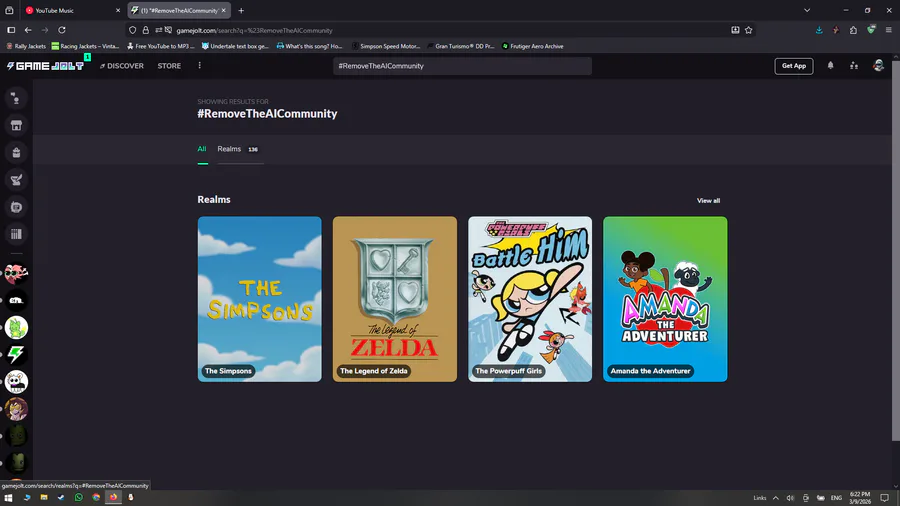
Task: Open the sidebar backpack icon
Action: [16, 153]
